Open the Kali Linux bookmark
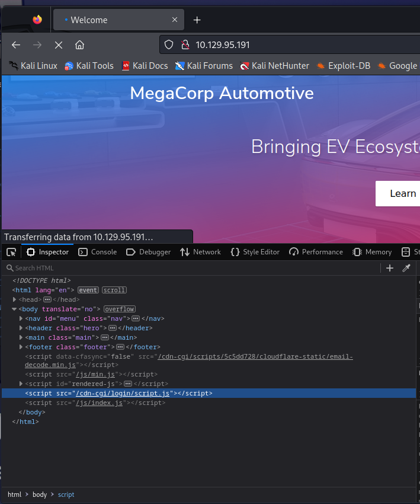Image resolution: width=420 pixels, height=504 pixels. (x=33, y=66)
